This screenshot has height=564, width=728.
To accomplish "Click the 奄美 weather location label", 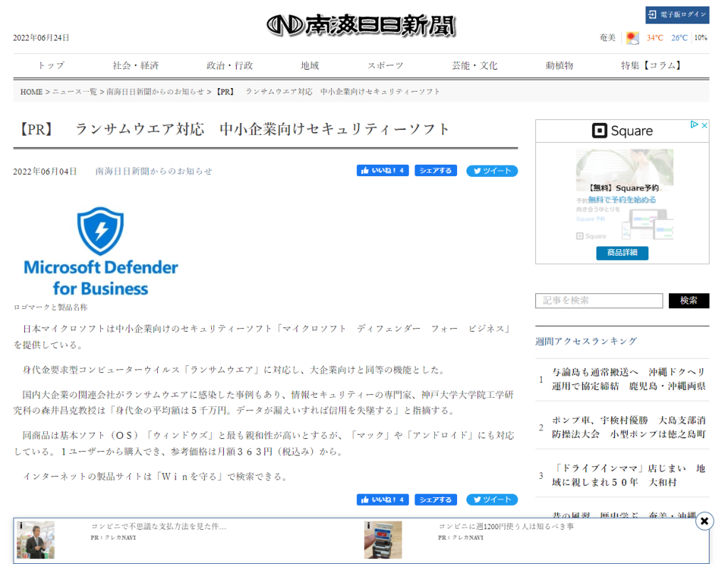I will (x=607, y=38).
